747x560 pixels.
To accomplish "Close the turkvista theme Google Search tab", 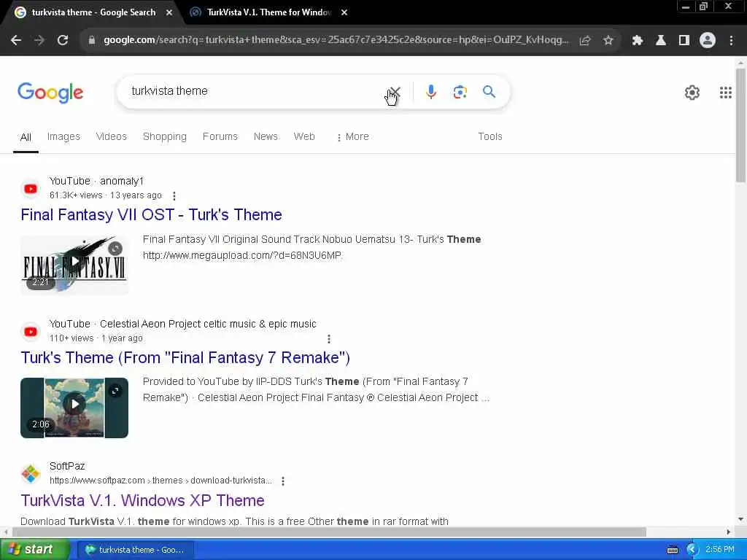I will (169, 13).
